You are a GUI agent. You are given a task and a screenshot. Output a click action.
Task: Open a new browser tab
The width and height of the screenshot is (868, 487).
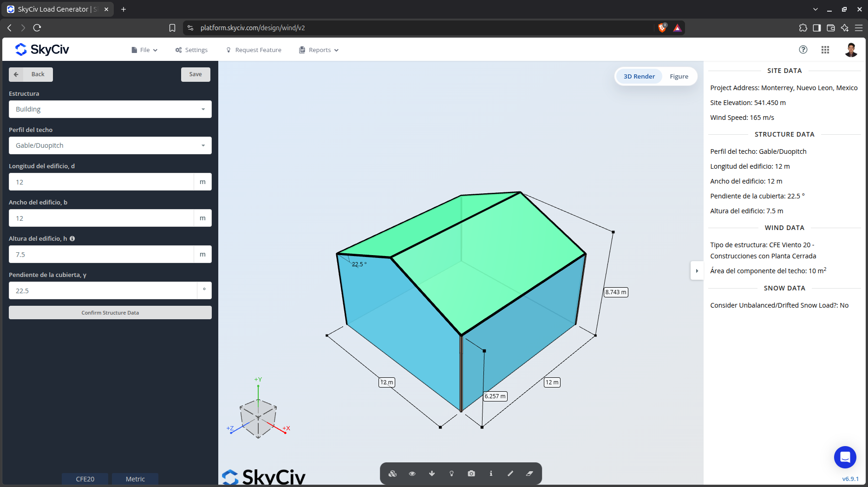point(124,9)
